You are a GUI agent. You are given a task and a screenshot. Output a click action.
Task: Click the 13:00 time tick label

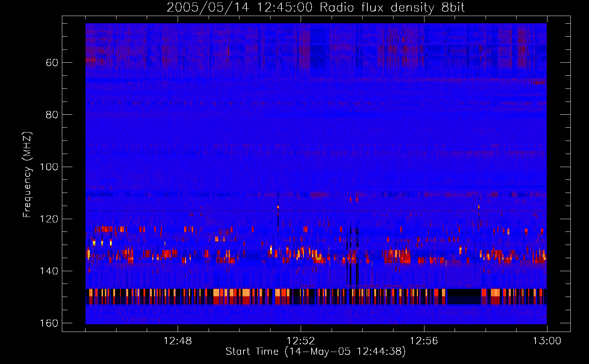tap(547, 341)
